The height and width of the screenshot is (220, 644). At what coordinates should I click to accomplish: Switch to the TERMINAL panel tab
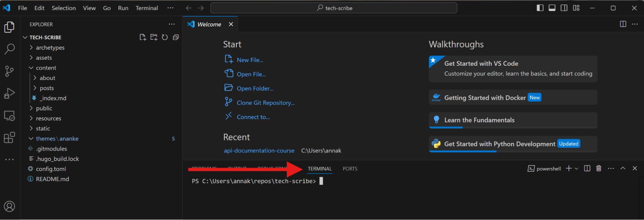coord(320,169)
